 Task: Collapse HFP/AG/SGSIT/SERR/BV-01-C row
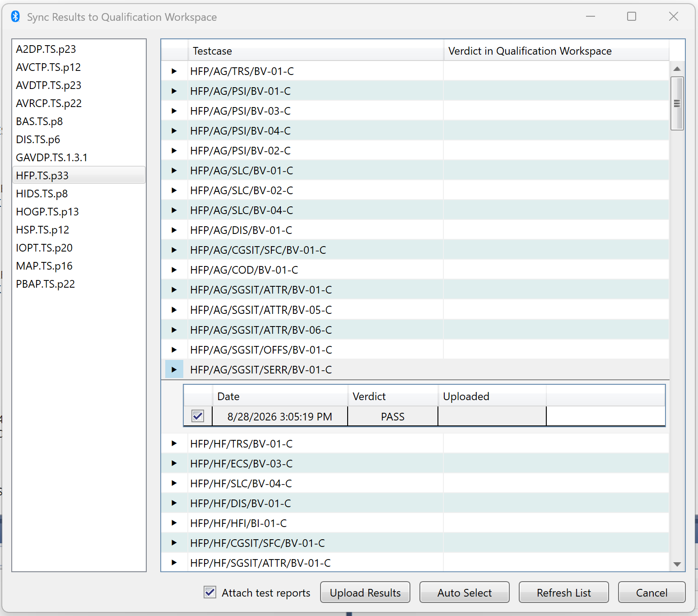(x=174, y=369)
